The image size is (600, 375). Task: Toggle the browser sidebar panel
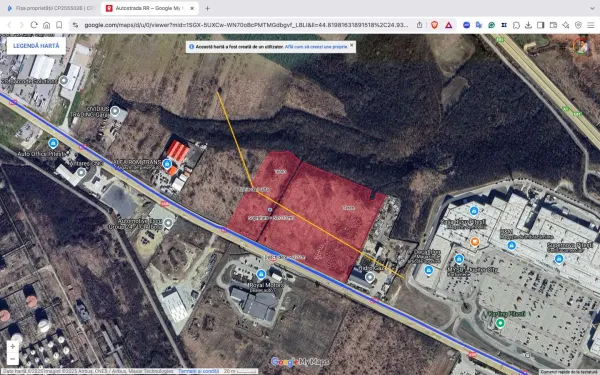pyautogui.click(x=541, y=25)
